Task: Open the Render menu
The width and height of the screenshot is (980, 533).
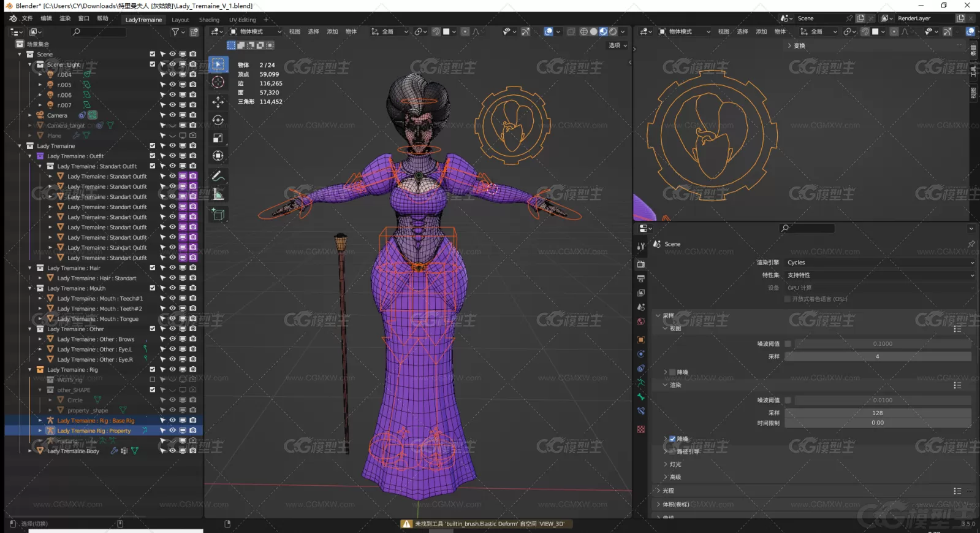Action: 65,18
